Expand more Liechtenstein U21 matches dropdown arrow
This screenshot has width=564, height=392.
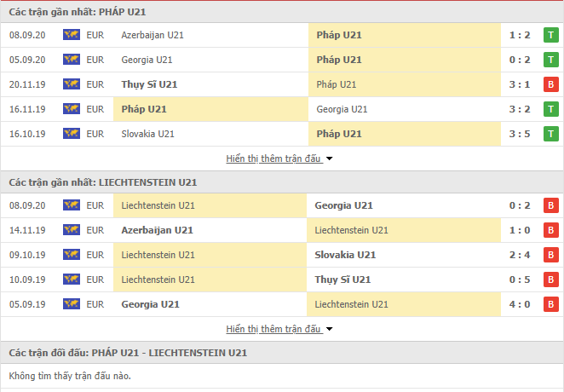[x=329, y=329]
